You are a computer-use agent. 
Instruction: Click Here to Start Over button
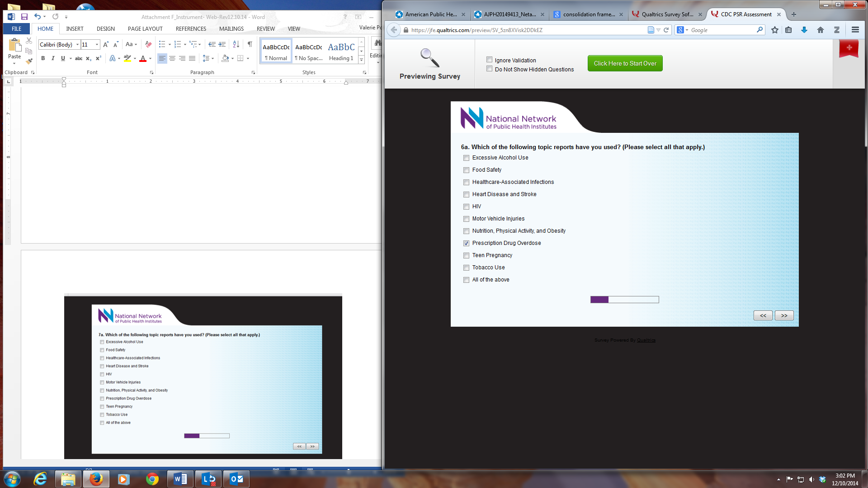tap(625, 63)
